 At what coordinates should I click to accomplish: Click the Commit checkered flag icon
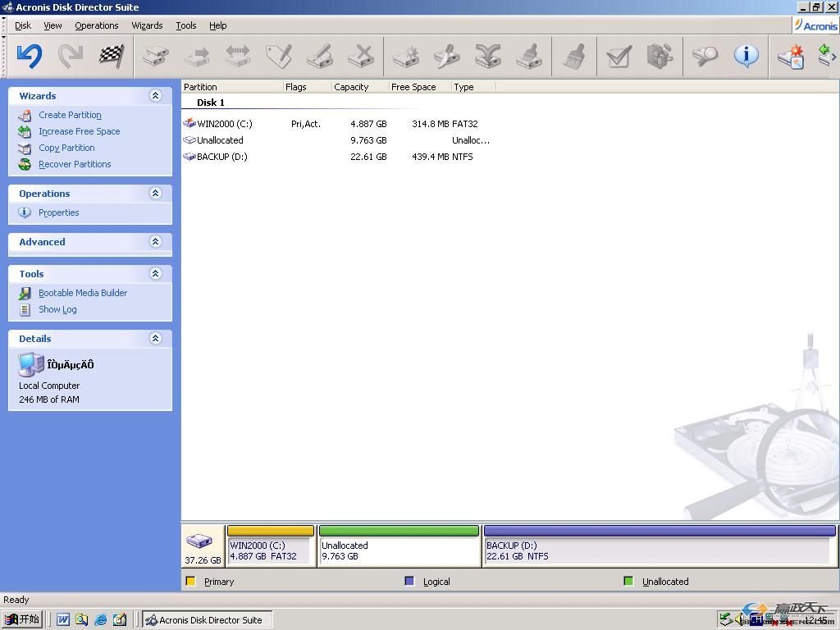pos(112,56)
